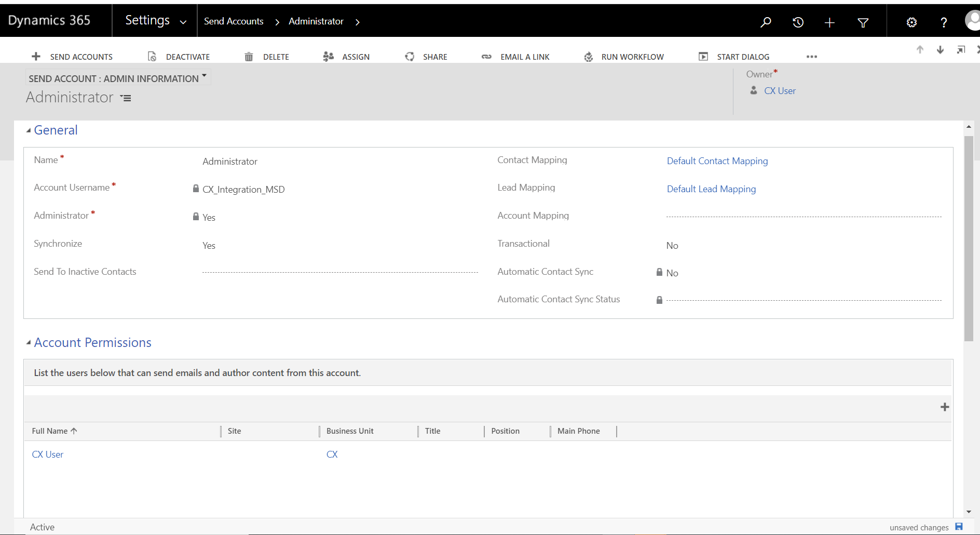Open CX business unit link

[332, 454]
